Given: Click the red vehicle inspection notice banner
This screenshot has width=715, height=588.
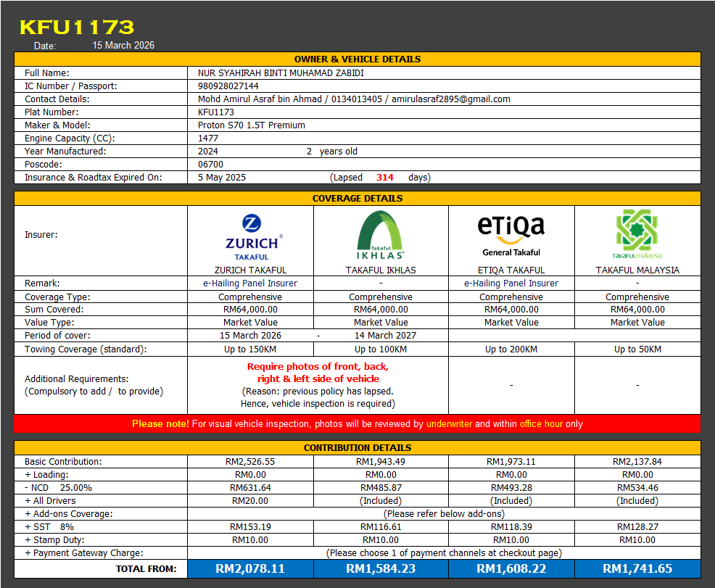Looking at the screenshot, I should pyautogui.click(x=357, y=424).
